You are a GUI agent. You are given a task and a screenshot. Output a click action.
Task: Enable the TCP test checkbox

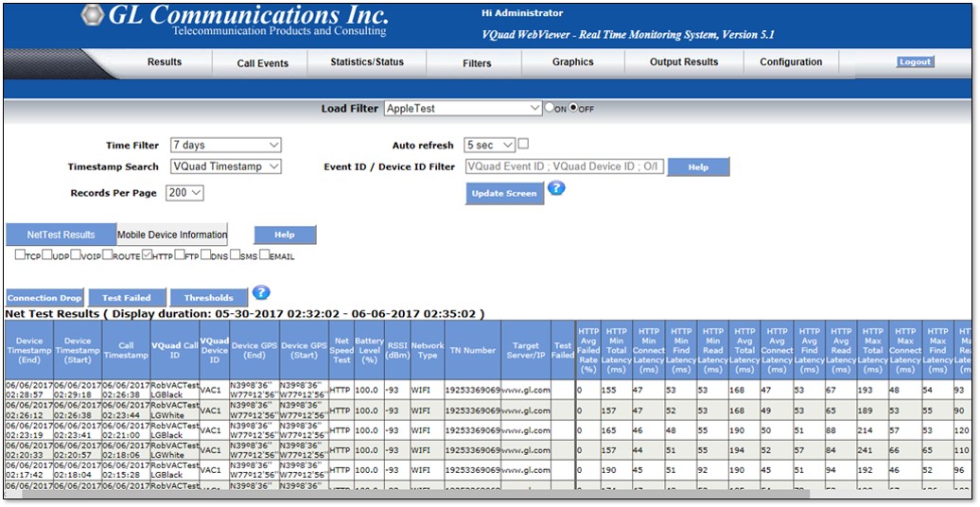pos(20,254)
